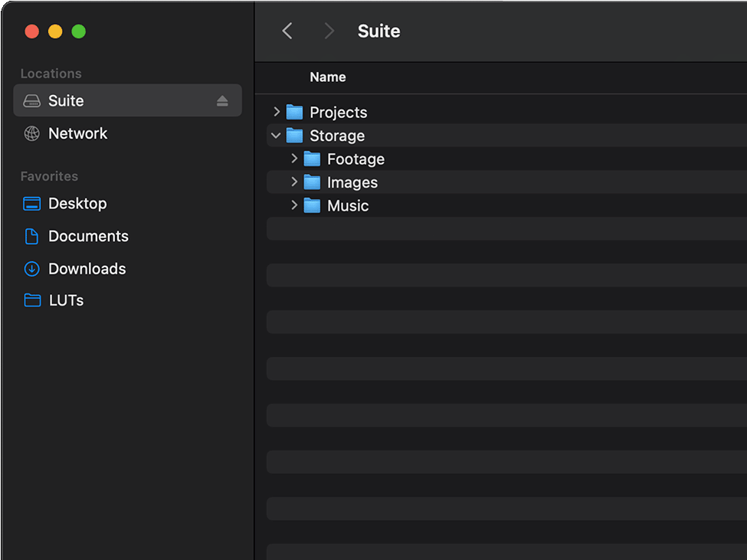
Task: Collapse the Storage folder
Action: (x=277, y=136)
